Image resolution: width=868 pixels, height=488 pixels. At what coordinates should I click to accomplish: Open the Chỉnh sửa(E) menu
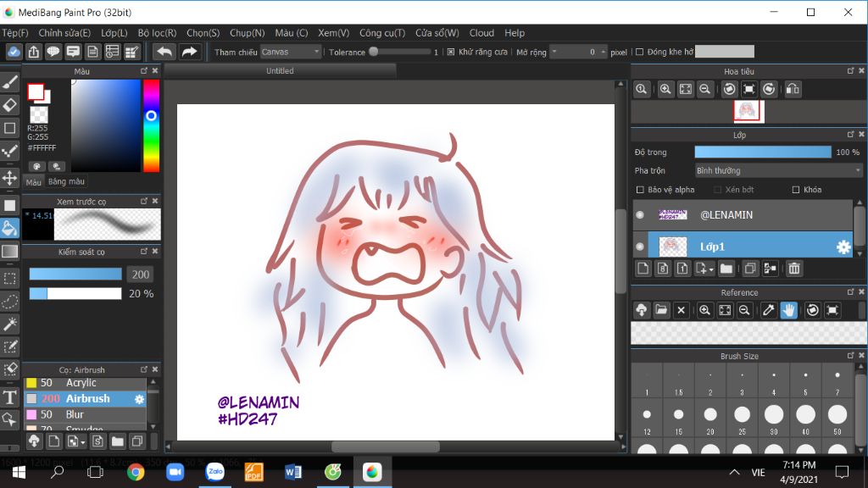pos(64,33)
